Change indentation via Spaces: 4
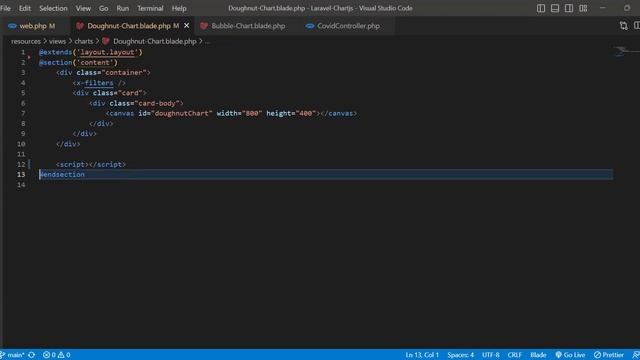The width and height of the screenshot is (640, 360). (x=460, y=355)
